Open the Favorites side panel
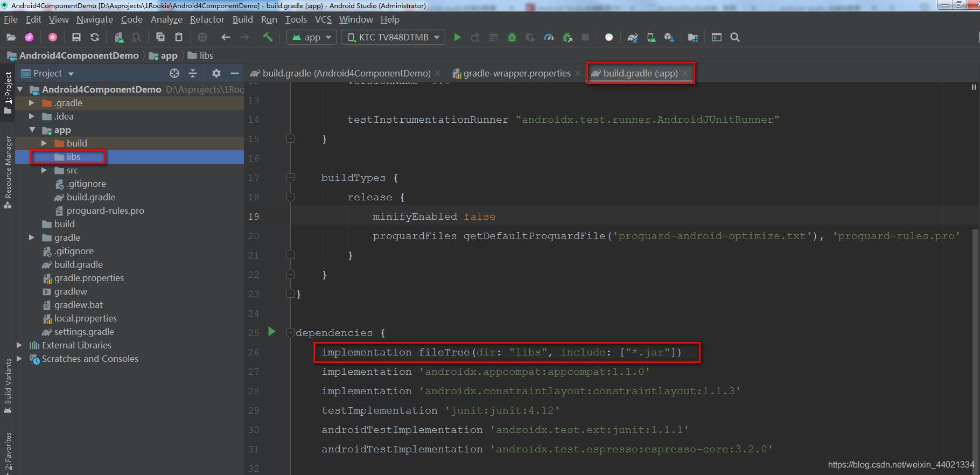The width and height of the screenshot is (980, 475). pyautogui.click(x=8, y=452)
